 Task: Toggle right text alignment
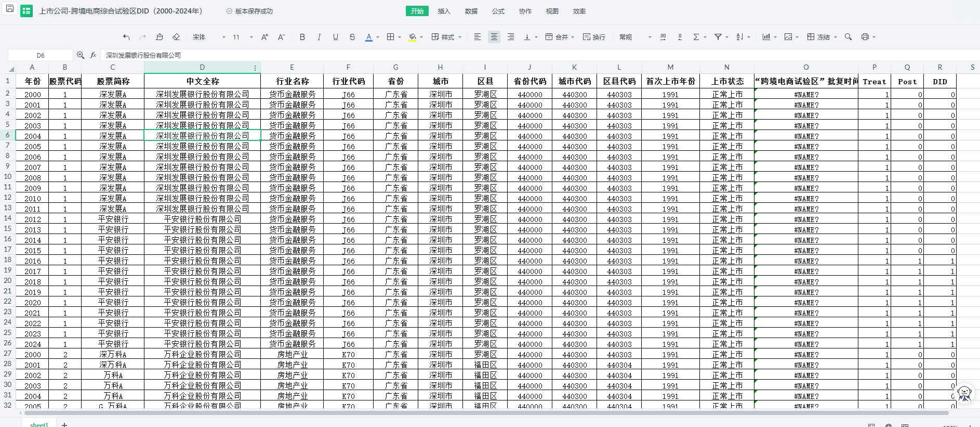511,37
